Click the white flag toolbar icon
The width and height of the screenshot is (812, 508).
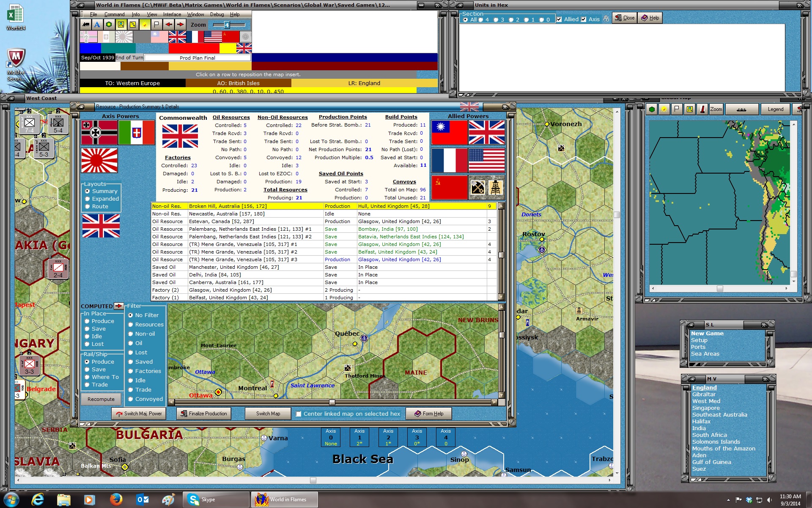tap(156, 25)
